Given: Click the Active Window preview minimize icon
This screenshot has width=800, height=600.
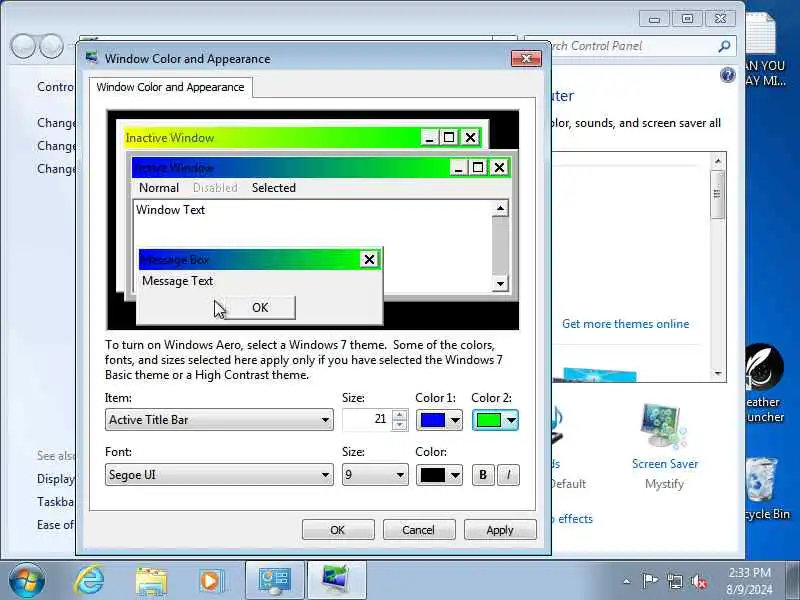Looking at the screenshot, I should coord(458,167).
